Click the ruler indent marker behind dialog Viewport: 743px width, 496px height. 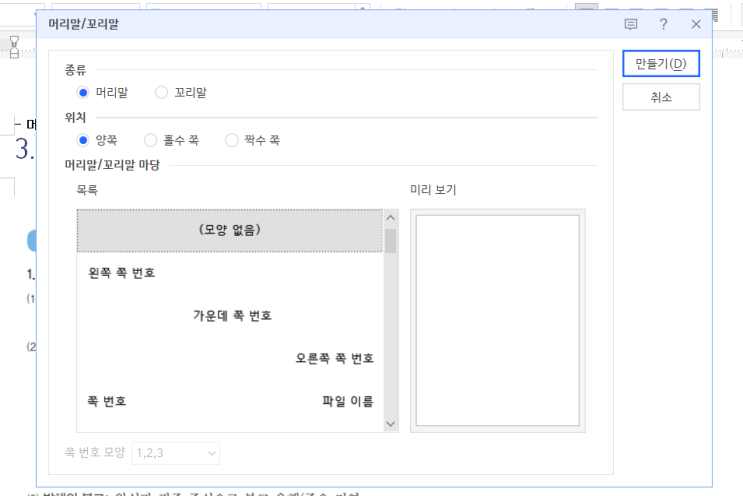14,47
